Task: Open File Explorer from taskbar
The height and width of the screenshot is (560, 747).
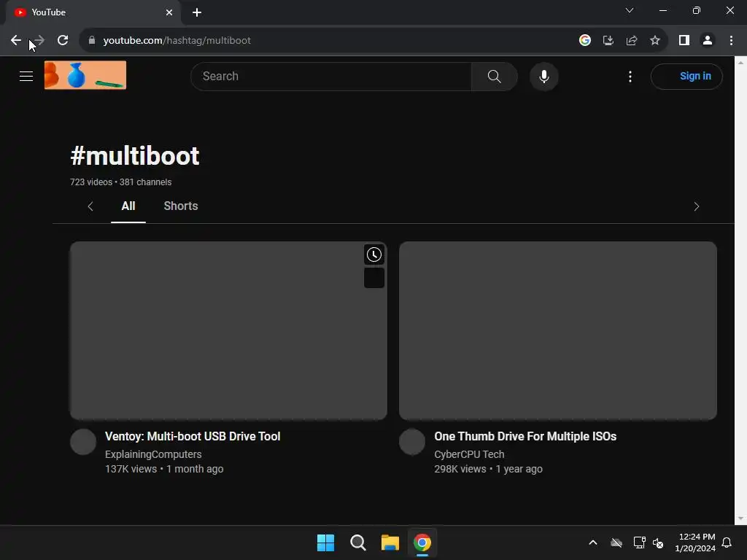Action: 390,542
